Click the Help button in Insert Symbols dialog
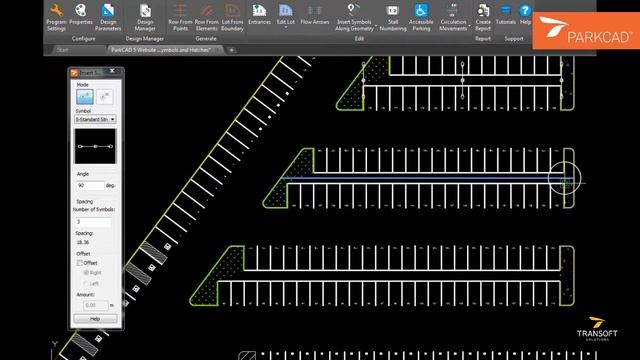Screen dimensions: 640x360 click(95, 319)
